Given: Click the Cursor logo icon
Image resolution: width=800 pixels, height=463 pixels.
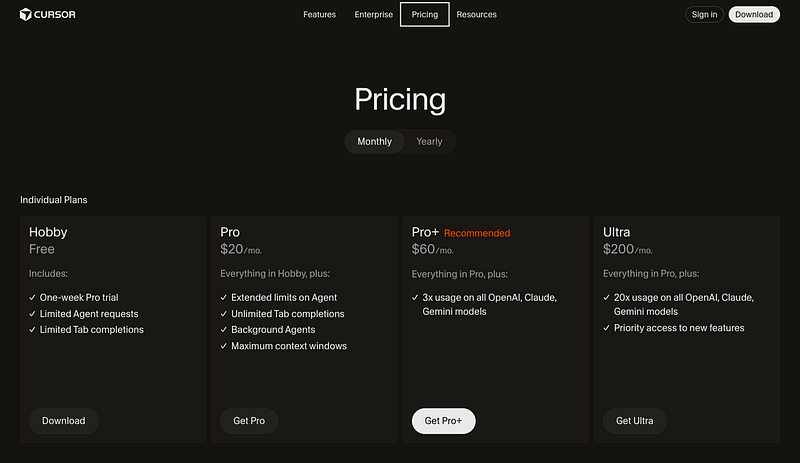Looking at the screenshot, I should [26, 14].
